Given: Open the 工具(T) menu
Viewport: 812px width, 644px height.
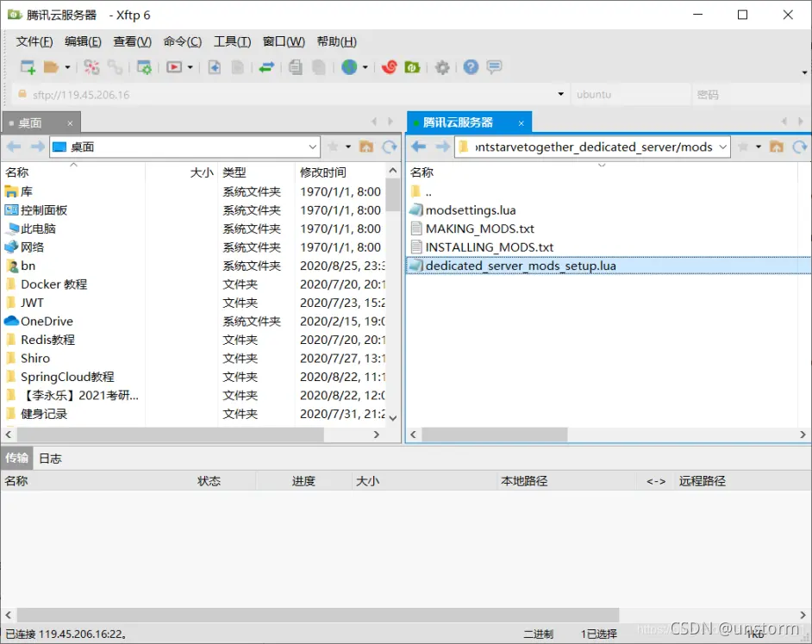Looking at the screenshot, I should [x=232, y=41].
